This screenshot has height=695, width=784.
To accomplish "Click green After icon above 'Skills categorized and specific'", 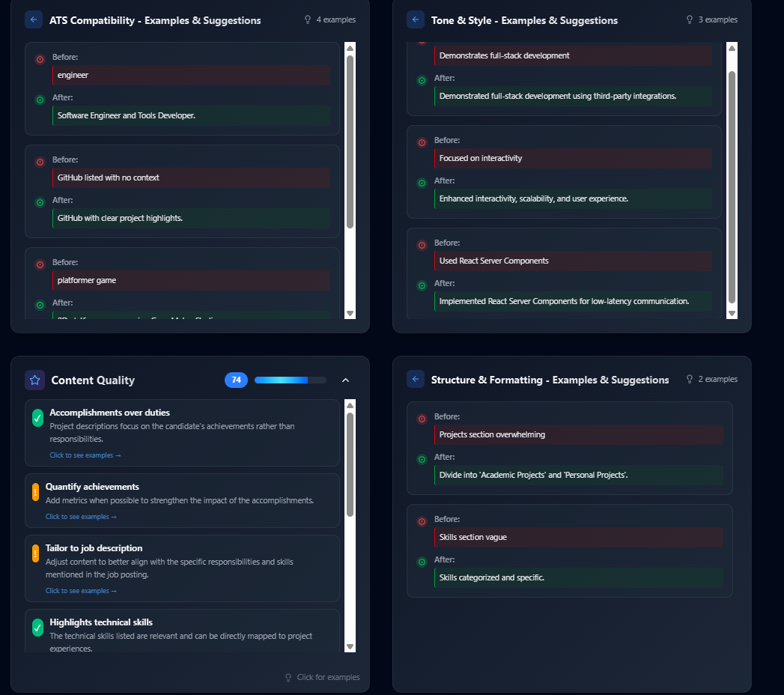I will [422, 562].
